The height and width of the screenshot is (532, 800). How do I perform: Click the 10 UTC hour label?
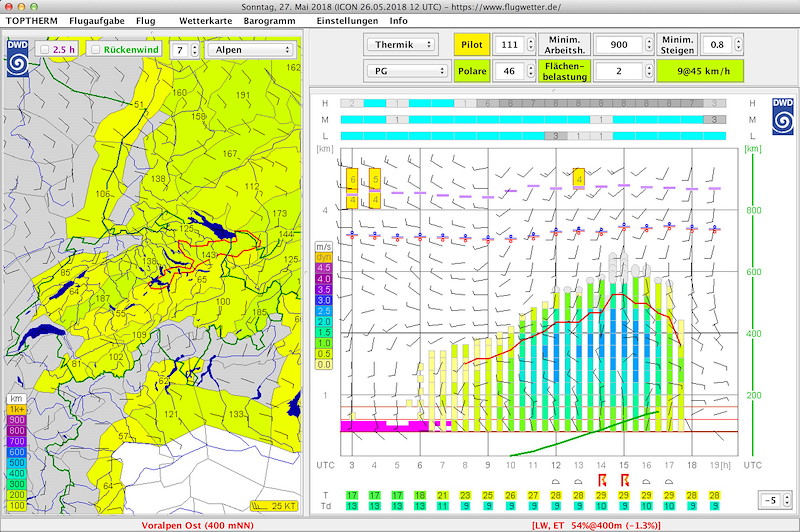point(511,465)
